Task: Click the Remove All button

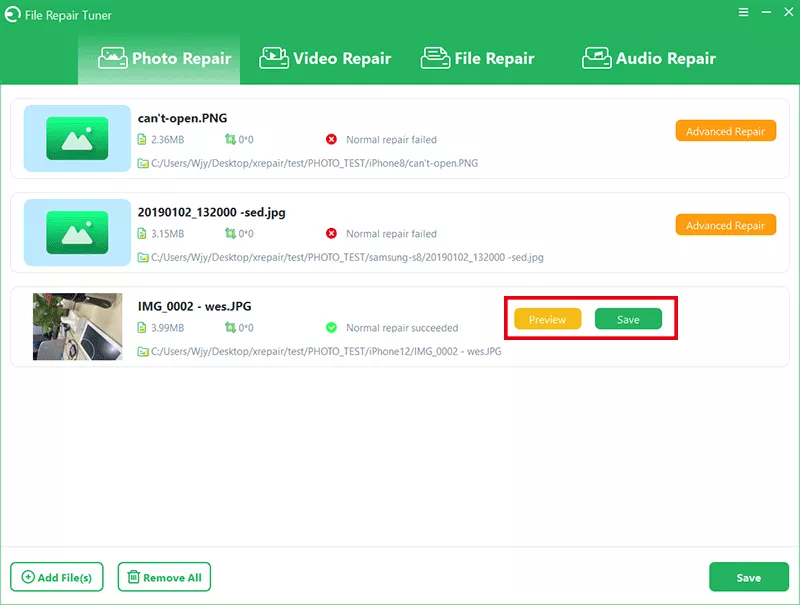Action: (164, 577)
